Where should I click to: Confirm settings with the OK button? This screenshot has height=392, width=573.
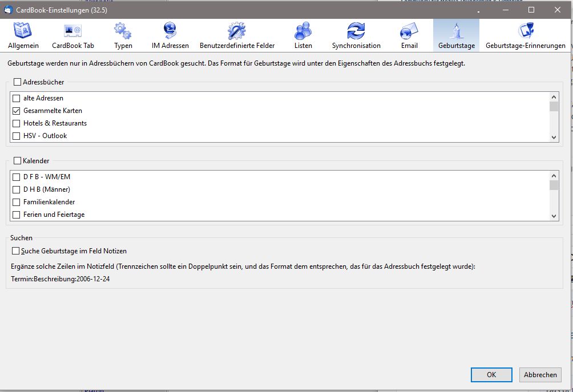[491, 374]
